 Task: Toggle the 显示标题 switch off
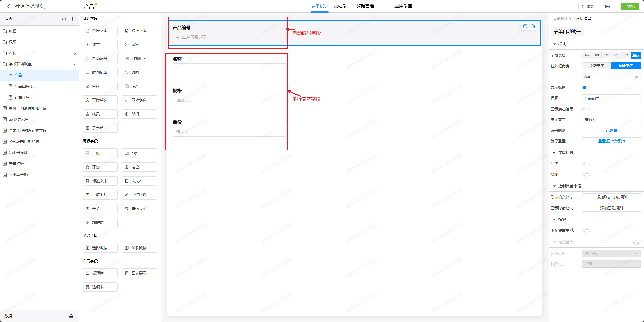click(586, 88)
